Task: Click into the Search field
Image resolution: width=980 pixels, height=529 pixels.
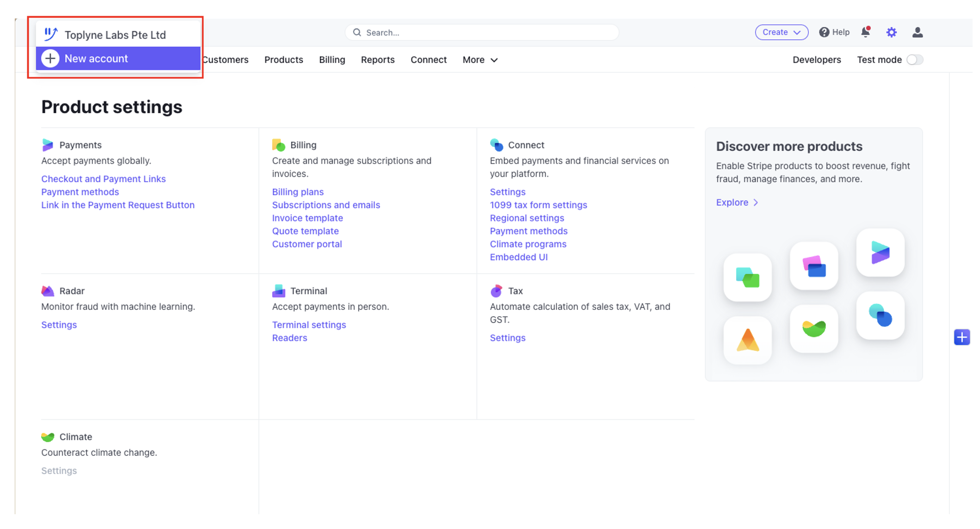Action: [481, 32]
